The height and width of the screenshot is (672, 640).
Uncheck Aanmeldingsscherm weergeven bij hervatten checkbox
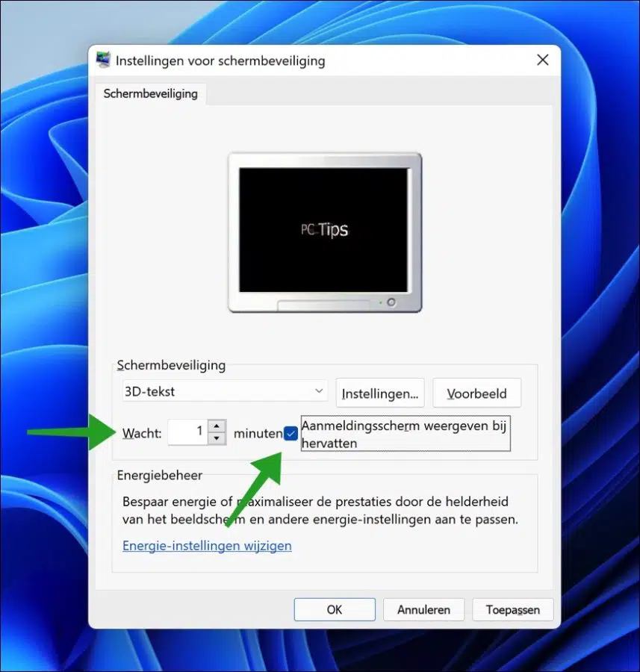click(291, 434)
